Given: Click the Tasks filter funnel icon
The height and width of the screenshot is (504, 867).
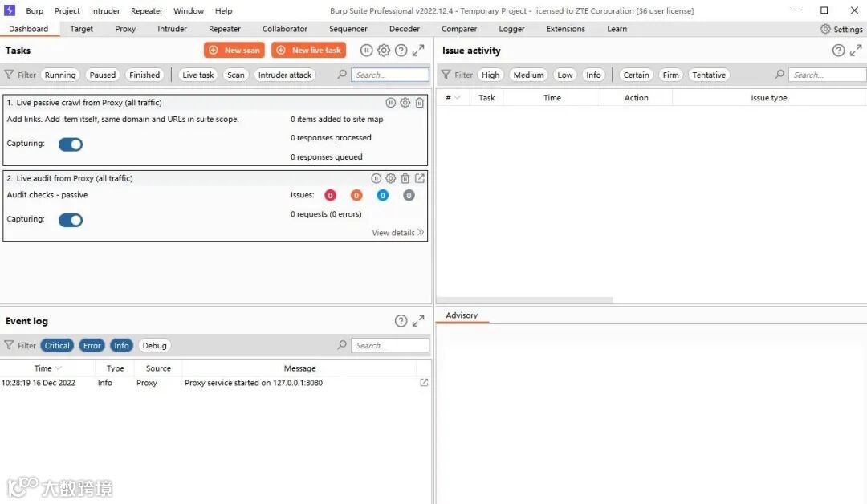Looking at the screenshot, I should pyautogui.click(x=9, y=75).
